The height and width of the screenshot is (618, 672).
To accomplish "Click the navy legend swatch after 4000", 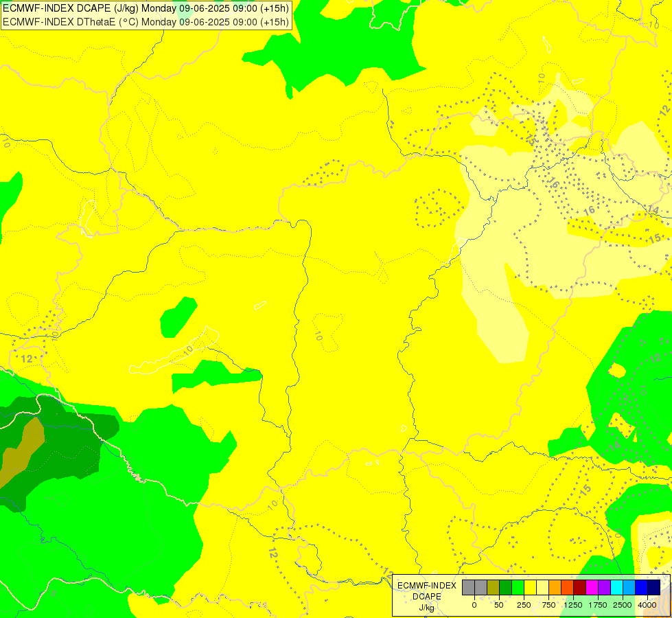I will [x=653, y=588].
